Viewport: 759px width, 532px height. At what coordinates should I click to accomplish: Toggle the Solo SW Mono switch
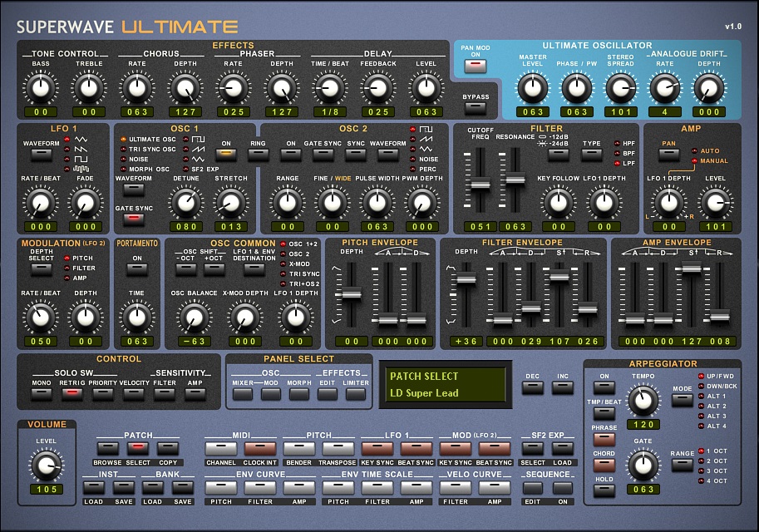coord(41,393)
